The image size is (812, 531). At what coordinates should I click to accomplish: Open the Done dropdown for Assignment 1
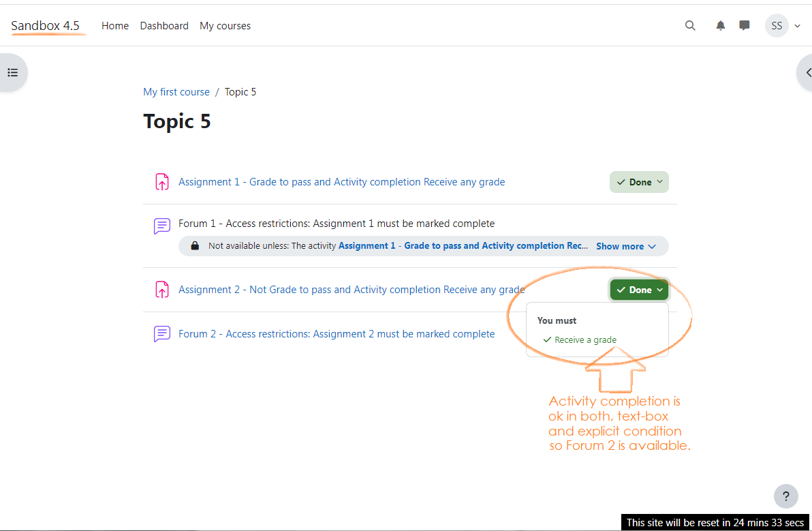tap(639, 182)
